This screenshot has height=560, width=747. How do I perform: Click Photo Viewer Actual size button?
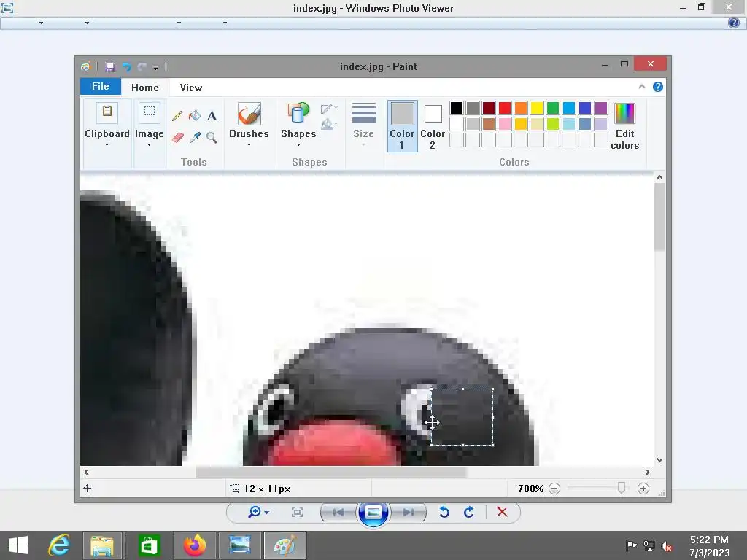click(x=298, y=513)
